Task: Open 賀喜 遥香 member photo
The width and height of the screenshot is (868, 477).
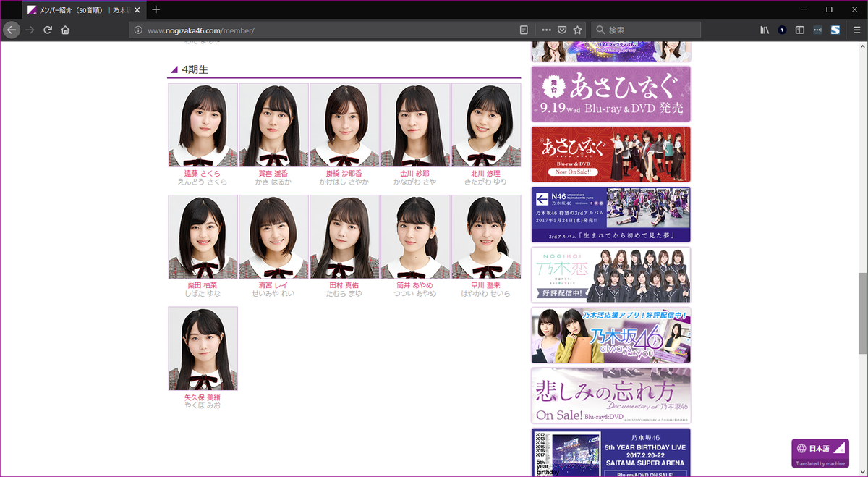Action: [273, 125]
